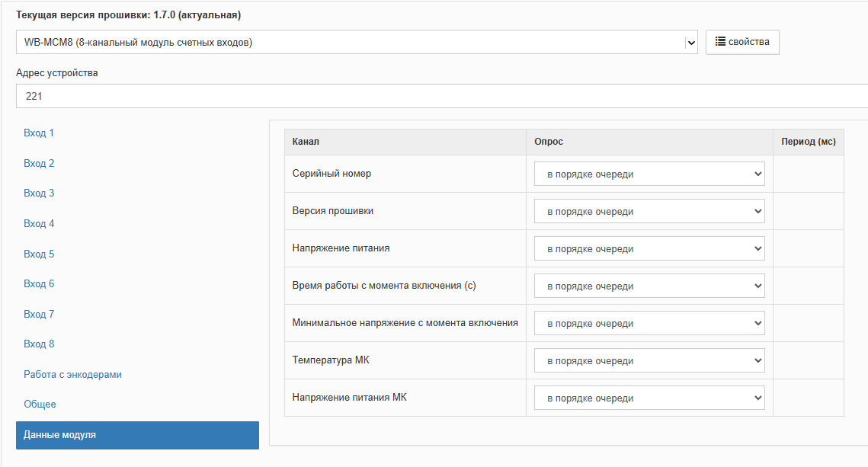Select the Вход 7 tab
The width and height of the screenshot is (868, 467).
(39, 315)
